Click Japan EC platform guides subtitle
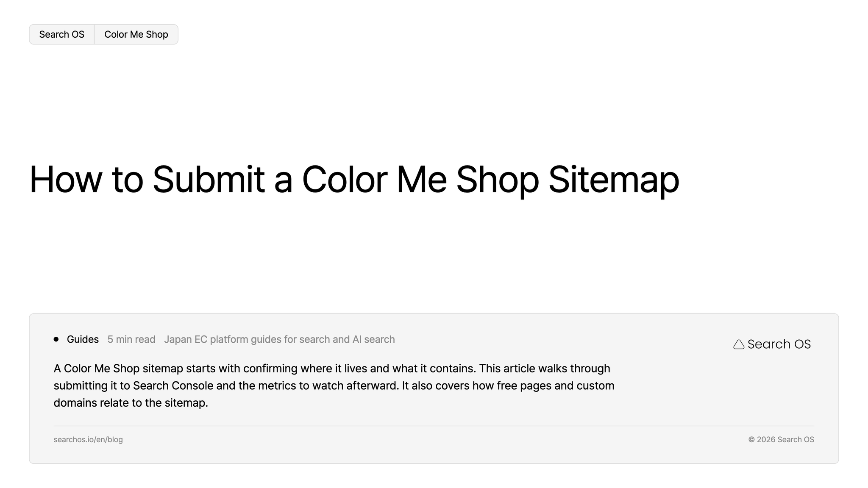Screen dimensions: 868x488 (279, 339)
